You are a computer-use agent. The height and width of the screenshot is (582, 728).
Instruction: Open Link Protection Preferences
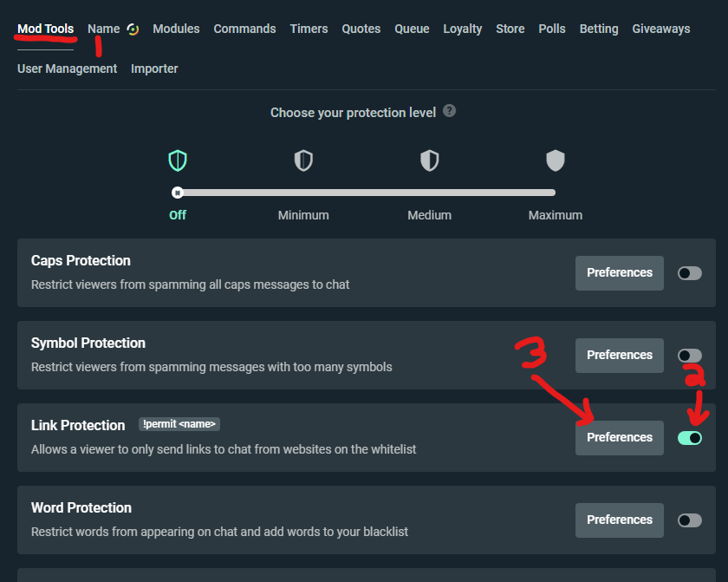(620, 438)
